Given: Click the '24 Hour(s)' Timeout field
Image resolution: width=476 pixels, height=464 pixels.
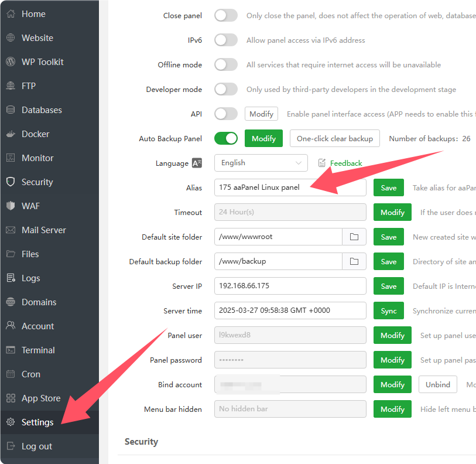Looking at the screenshot, I should (290, 212).
